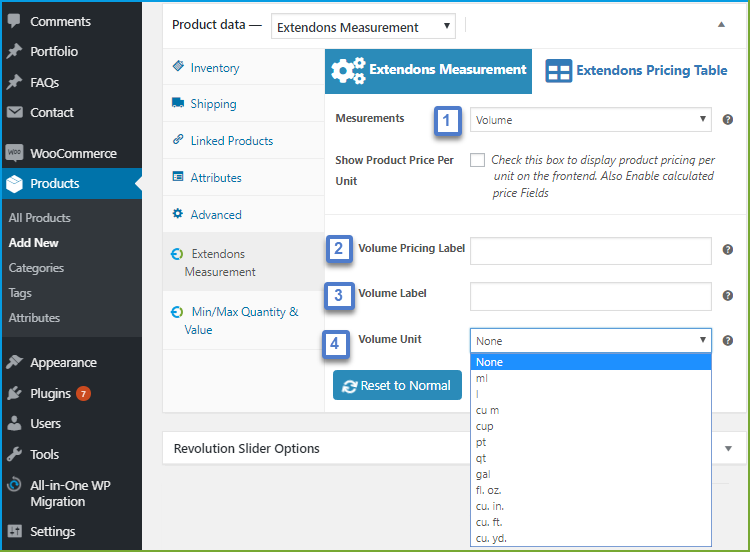Select l (liters) in the Volume Unit list
The height and width of the screenshot is (552, 750).
(591, 394)
